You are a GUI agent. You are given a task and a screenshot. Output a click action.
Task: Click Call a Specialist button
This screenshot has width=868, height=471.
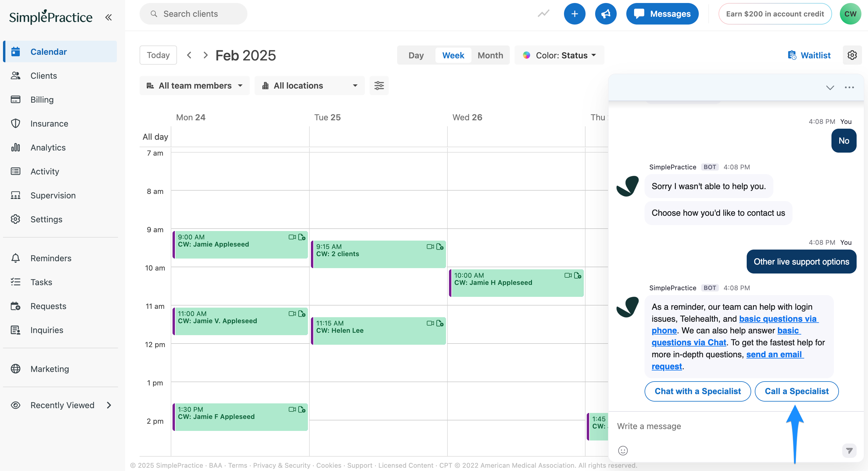797,391
